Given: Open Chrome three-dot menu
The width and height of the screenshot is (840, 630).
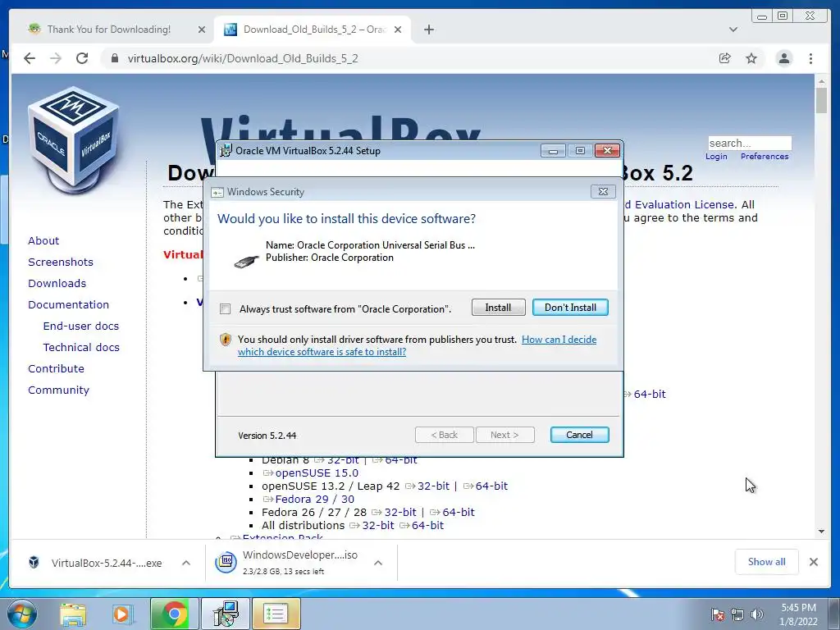Looking at the screenshot, I should 810,58.
